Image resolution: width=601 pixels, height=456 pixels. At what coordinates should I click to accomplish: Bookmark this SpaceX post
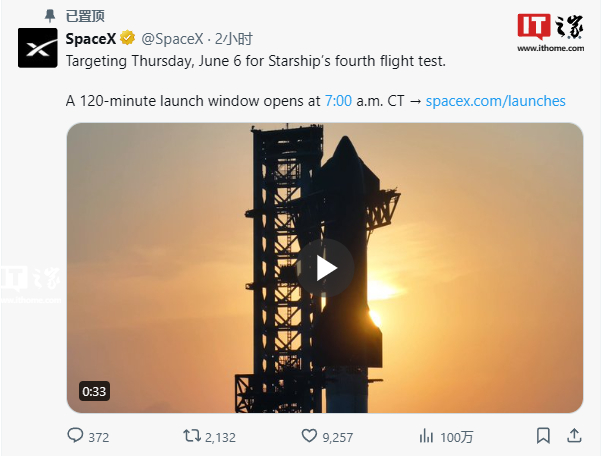click(x=542, y=436)
